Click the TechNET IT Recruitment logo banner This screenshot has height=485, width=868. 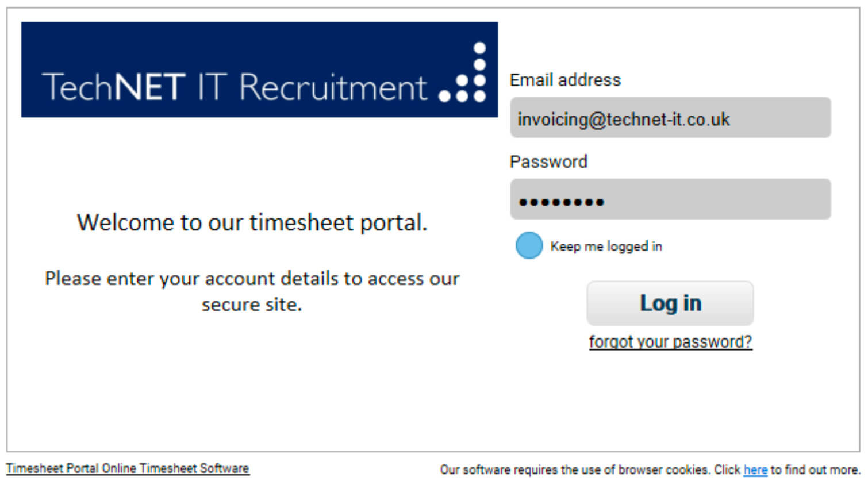point(259,70)
